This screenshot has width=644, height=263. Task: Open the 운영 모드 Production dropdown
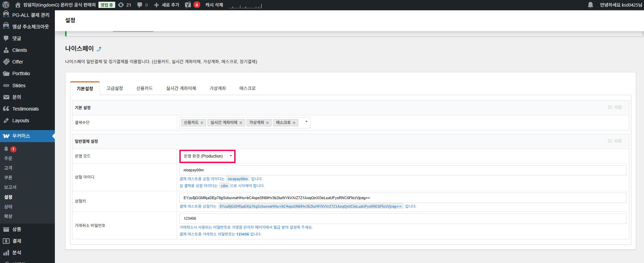(207, 156)
